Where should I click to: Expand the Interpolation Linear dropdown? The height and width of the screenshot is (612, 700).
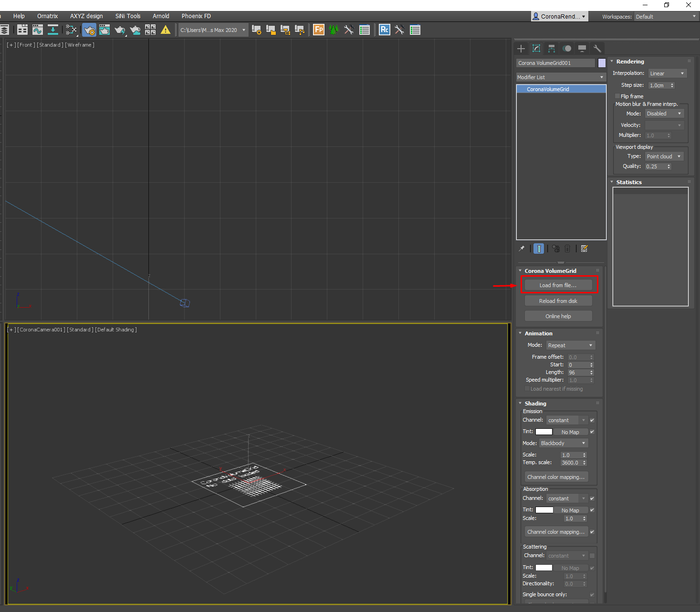pyautogui.click(x=667, y=73)
